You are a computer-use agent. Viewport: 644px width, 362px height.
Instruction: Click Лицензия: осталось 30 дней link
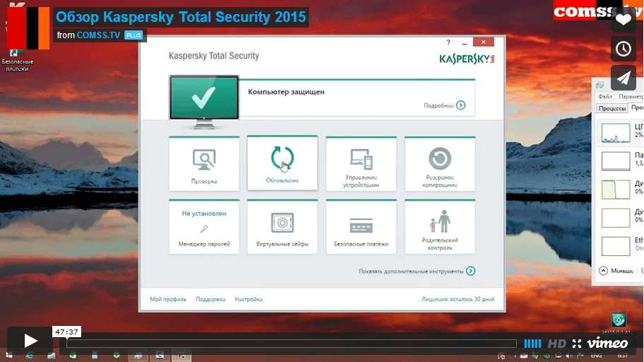coord(458,299)
